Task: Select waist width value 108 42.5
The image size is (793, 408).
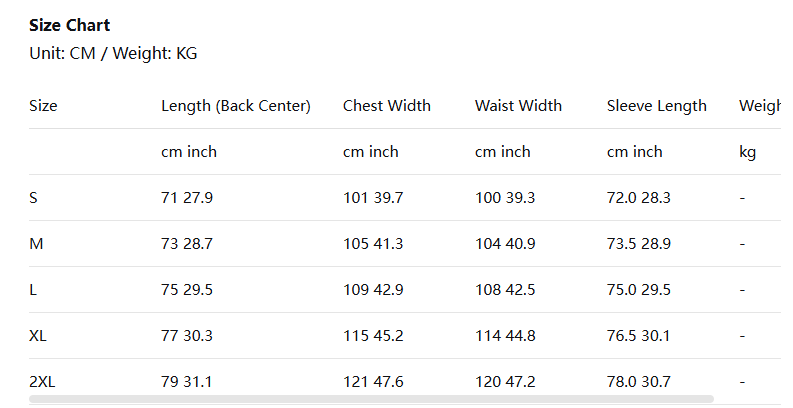Action: click(x=505, y=290)
